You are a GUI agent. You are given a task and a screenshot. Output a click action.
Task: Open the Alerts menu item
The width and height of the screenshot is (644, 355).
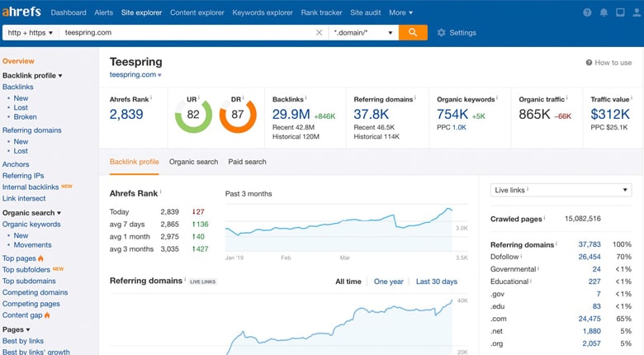click(103, 12)
